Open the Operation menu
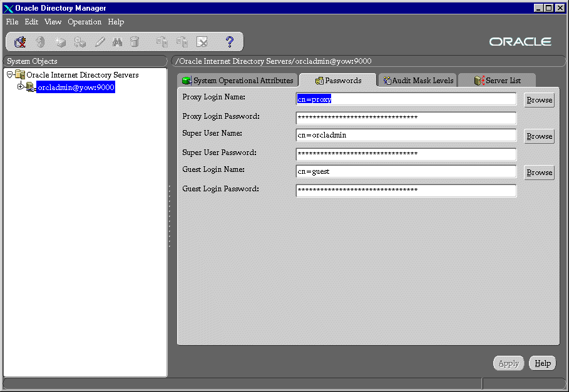 (x=85, y=22)
